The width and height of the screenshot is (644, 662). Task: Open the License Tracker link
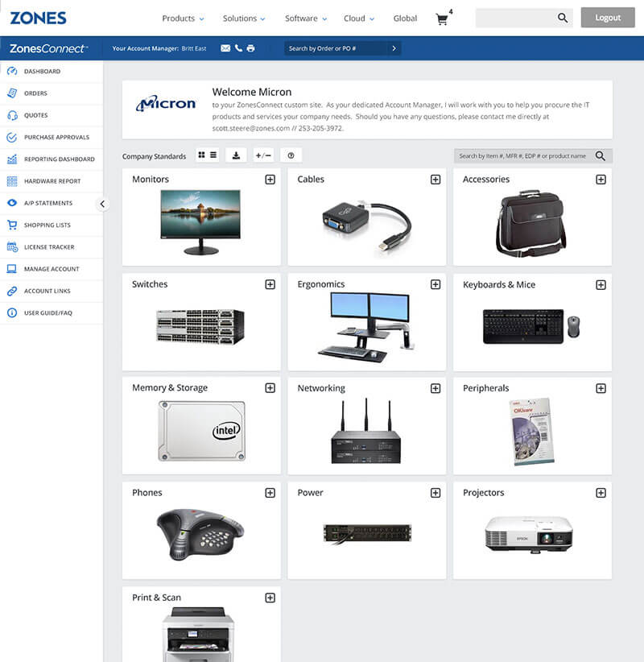[49, 246]
